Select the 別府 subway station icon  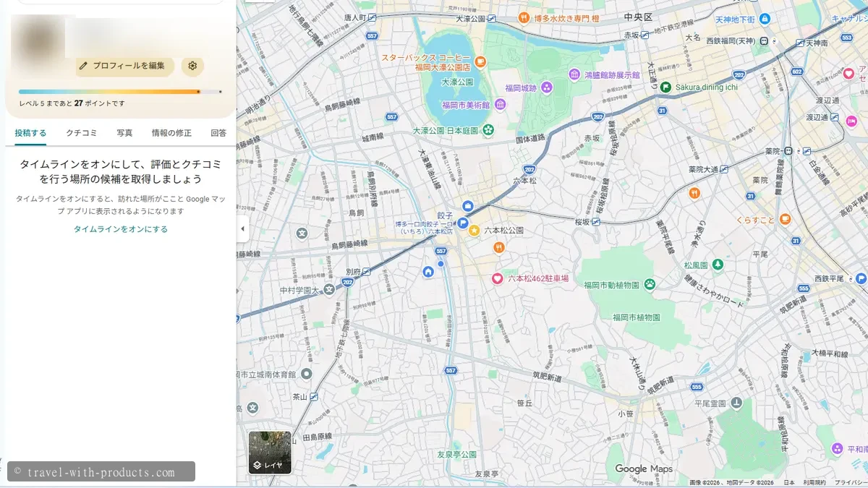[x=367, y=271]
